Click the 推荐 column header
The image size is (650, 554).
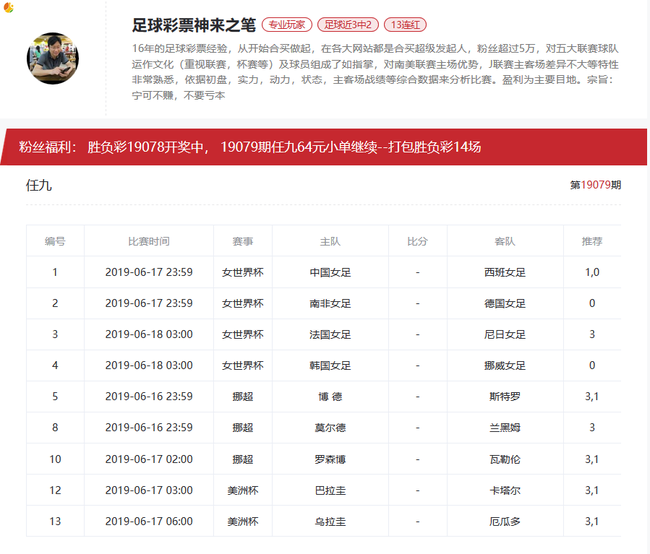point(592,241)
